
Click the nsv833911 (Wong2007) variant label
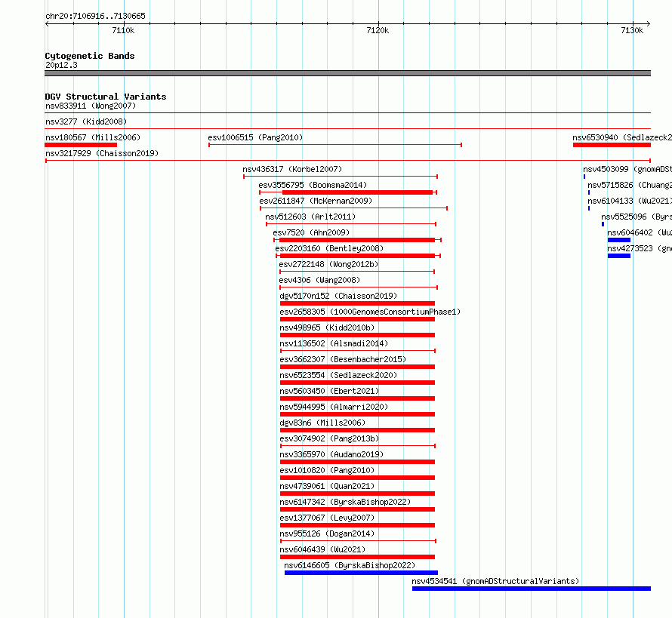point(91,106)
